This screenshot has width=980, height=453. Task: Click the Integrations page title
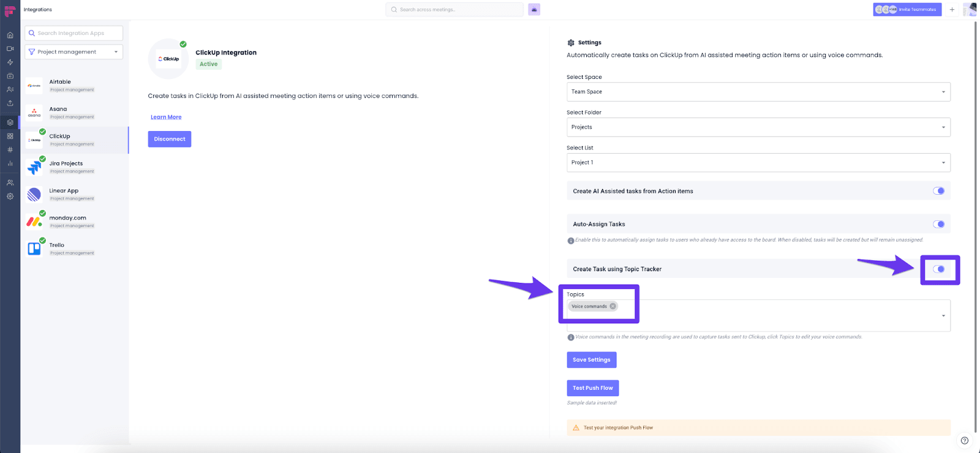[x=38, y=10]
